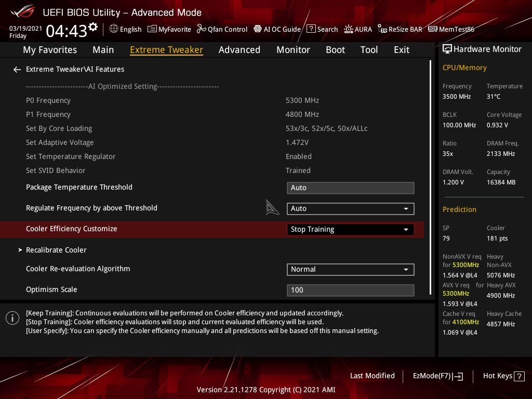Click Last Modified button
Viewport: 532px width, 399px height.
[x=372, y=376]
